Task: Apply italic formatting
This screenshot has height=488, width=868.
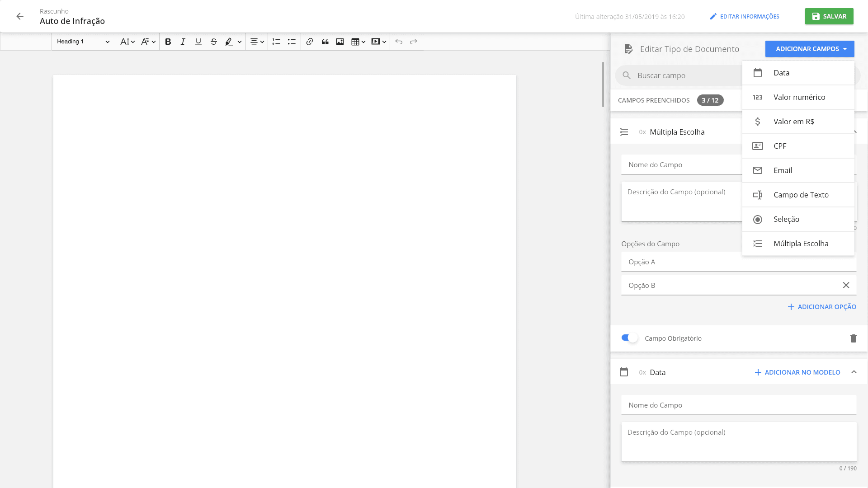Action: (x=183, y=42)
